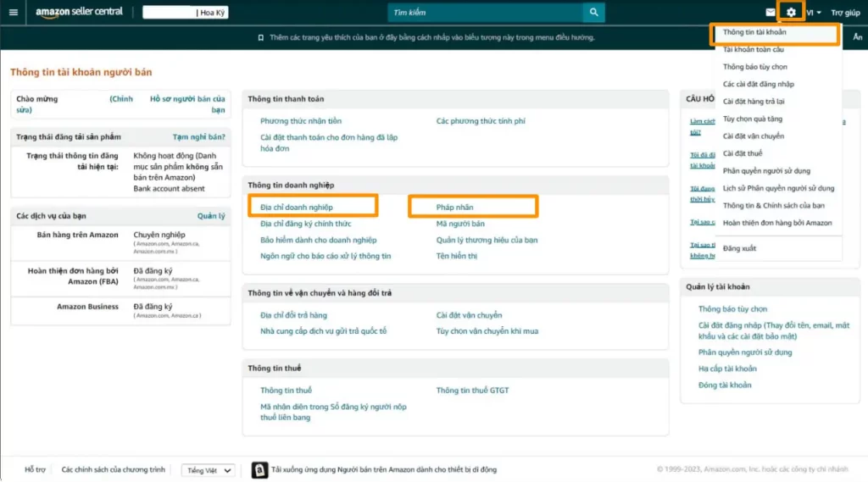Focus the Tìm kiếm search field
Image resolution: width=868 pixels, height=482 pixels.
[x=485, y=12]
